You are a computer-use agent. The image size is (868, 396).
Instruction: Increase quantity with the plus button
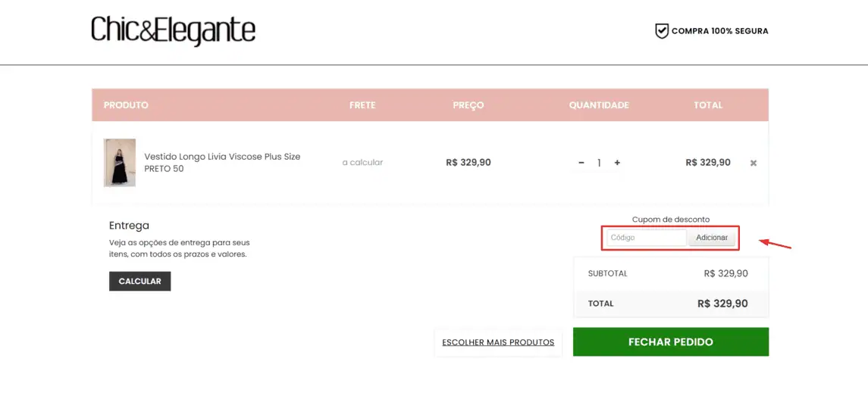(617, 163)
